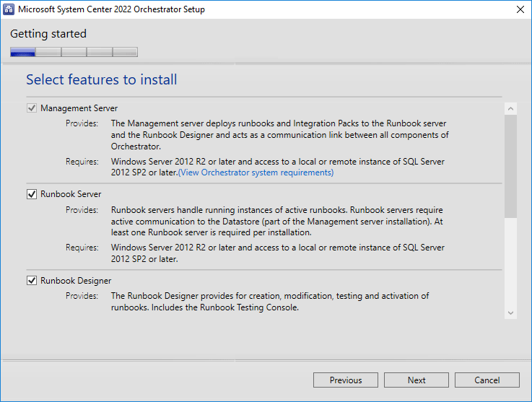
Task: Go back with the Previous button
Action: click(x=345, y=380)
